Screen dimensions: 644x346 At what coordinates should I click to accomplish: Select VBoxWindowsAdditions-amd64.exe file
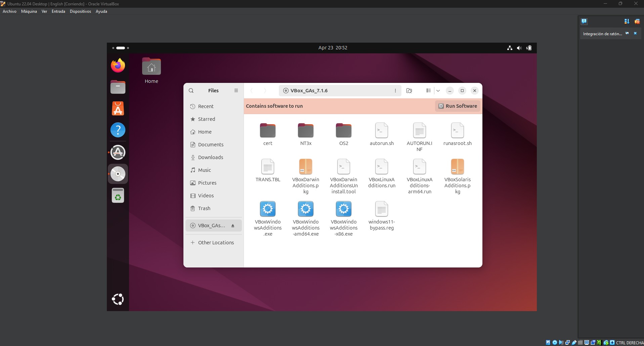pos(306,218)
